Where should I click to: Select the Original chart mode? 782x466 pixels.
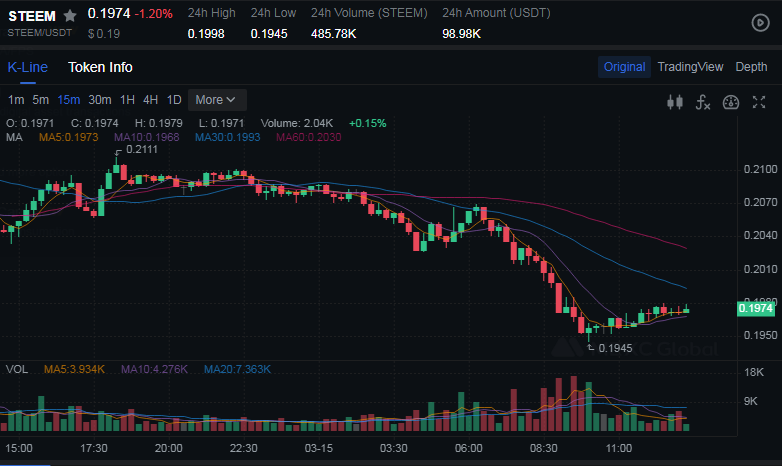tap(624, 67)
